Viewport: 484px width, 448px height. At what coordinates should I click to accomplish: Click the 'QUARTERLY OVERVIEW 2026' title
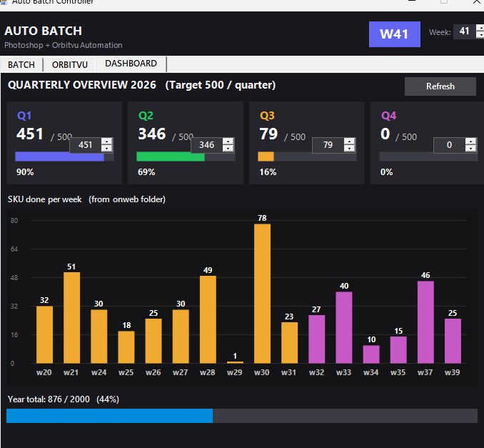[82, 84]
